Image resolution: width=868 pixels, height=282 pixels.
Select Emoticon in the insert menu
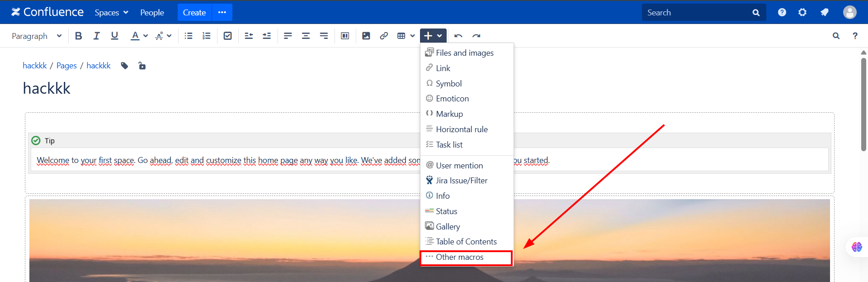(467, 99)
